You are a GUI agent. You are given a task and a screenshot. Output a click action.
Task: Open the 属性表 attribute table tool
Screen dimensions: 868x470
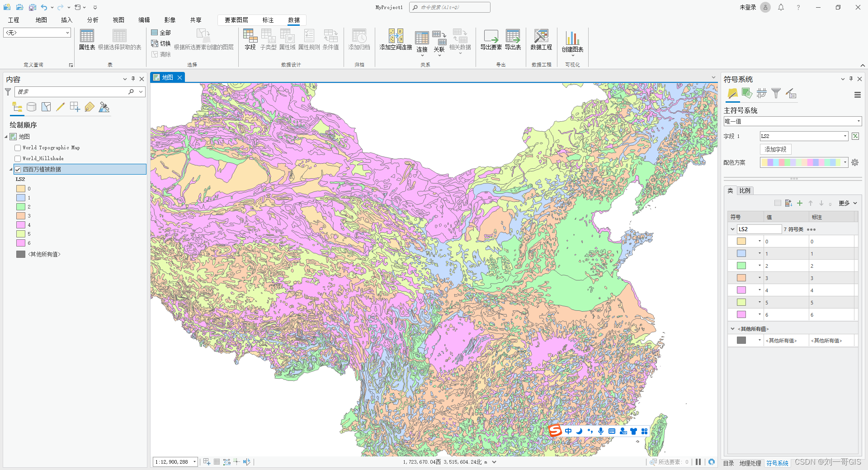click(x=87, y=39)
